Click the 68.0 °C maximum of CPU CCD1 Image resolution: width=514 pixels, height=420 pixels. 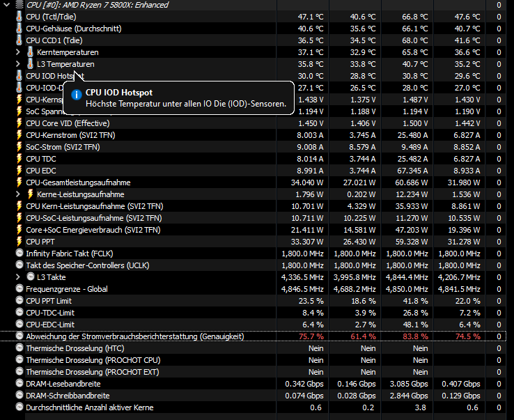[x=415, y=40]
